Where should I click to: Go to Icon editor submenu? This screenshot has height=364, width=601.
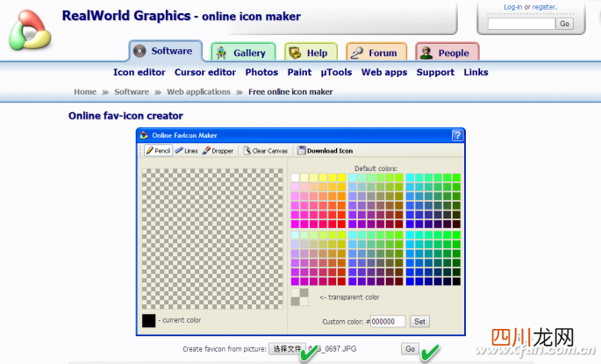(140, 72)
